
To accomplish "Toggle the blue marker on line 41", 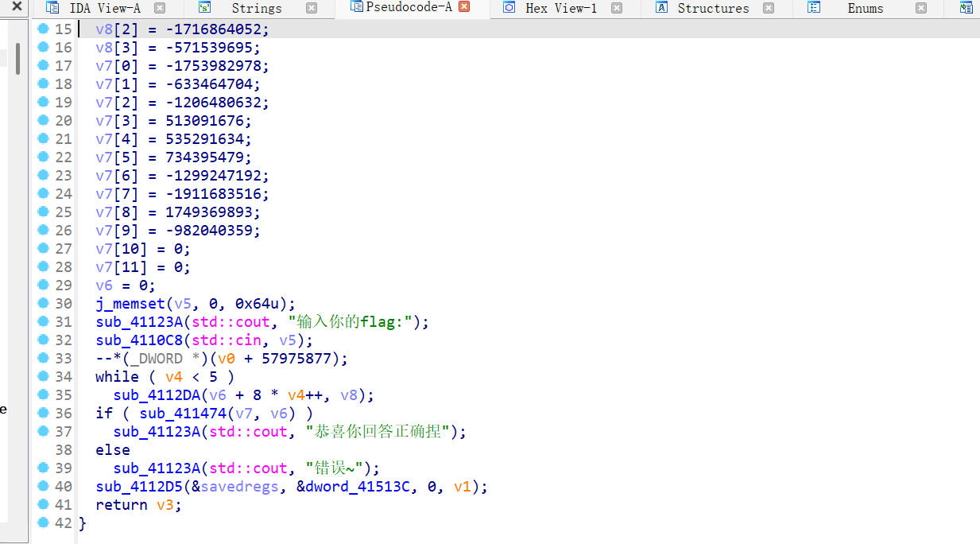I will pos(43,504).
